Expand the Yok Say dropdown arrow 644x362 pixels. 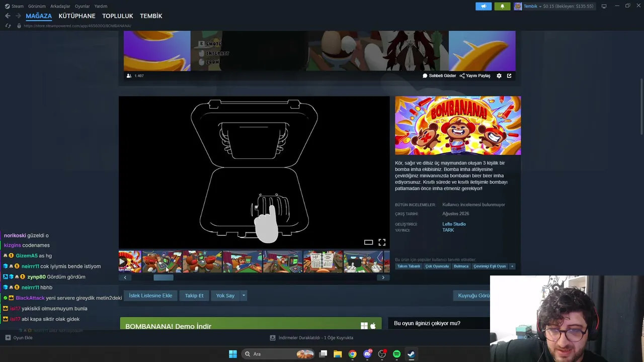pyautogui.click(x=244, y=296)
